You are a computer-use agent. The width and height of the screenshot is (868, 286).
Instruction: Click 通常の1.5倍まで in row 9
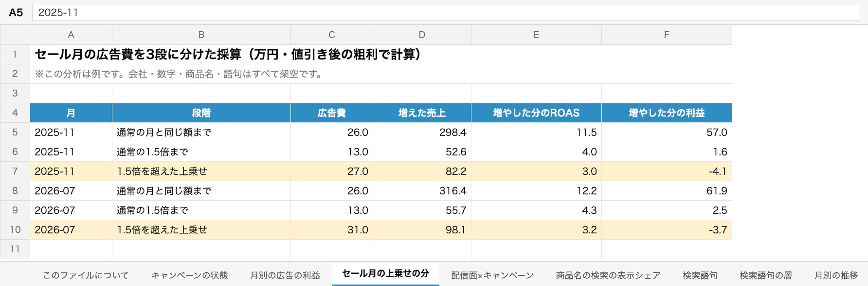coord(201,210)
